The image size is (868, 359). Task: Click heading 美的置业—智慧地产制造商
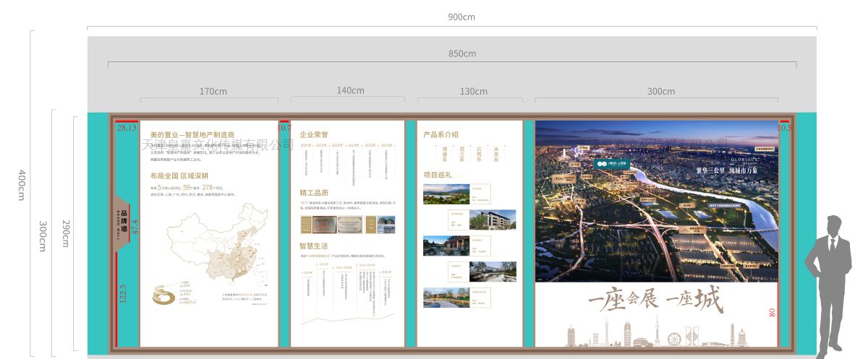[x=192, y=134]
